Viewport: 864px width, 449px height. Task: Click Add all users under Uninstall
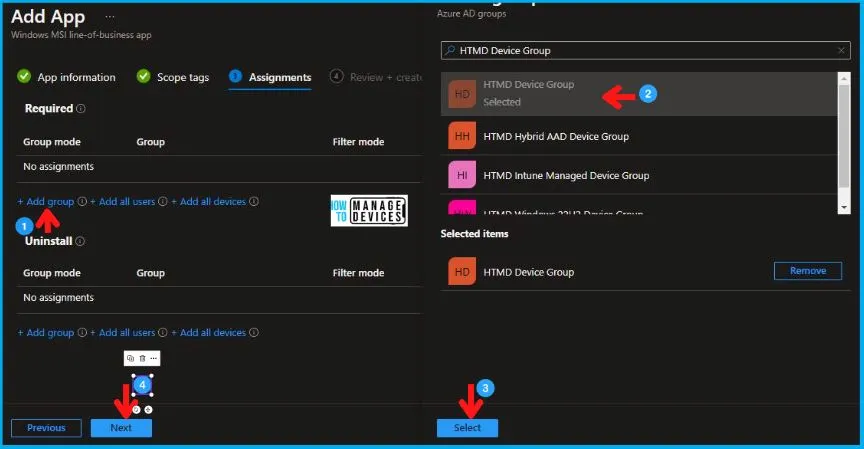[123, 333]
